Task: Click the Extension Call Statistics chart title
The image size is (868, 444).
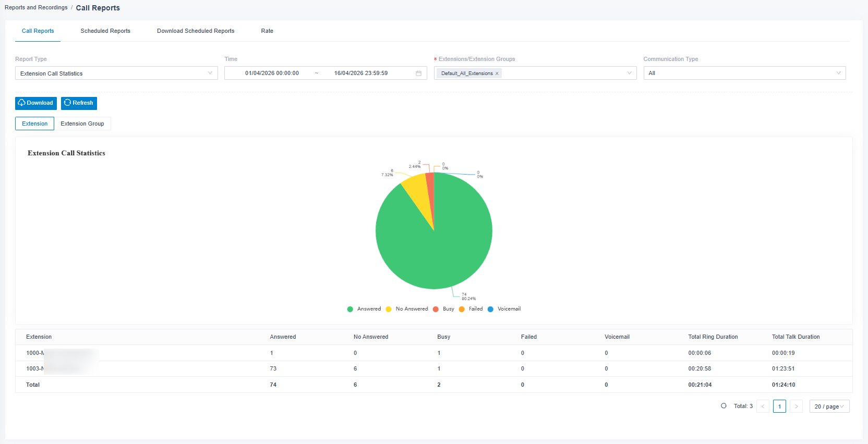Action: pos(66,153)
